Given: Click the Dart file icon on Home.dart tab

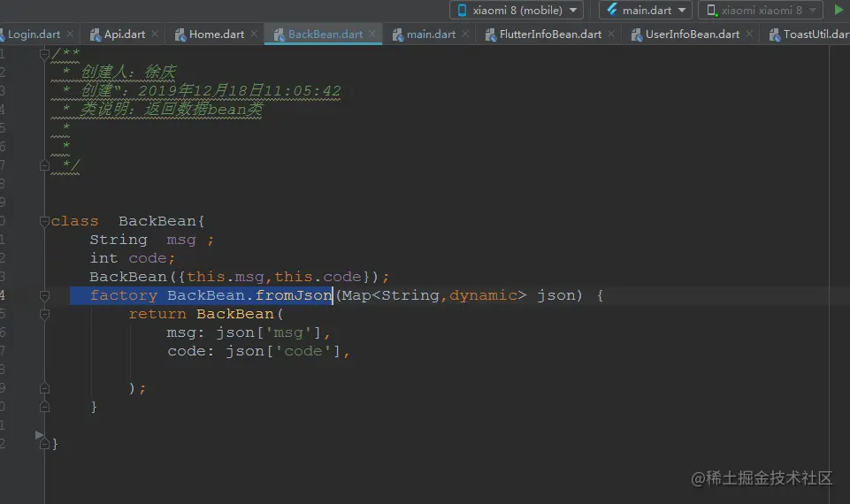Looking at the screenshot, I should tap(180, 34).
